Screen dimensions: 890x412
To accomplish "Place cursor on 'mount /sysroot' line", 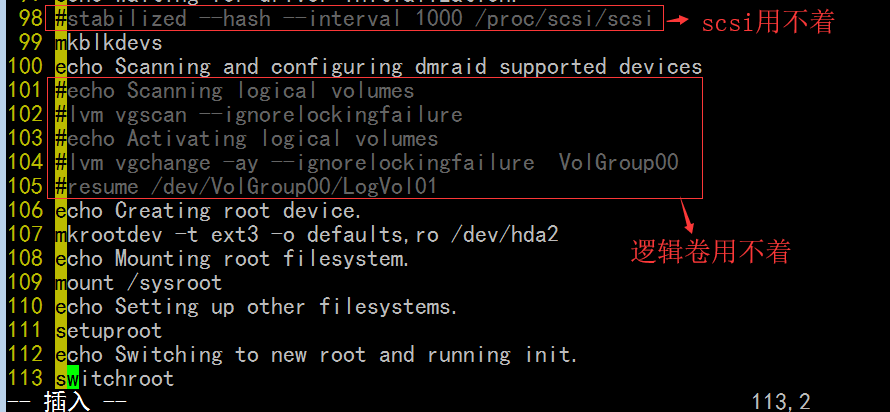I will point(139,283).
